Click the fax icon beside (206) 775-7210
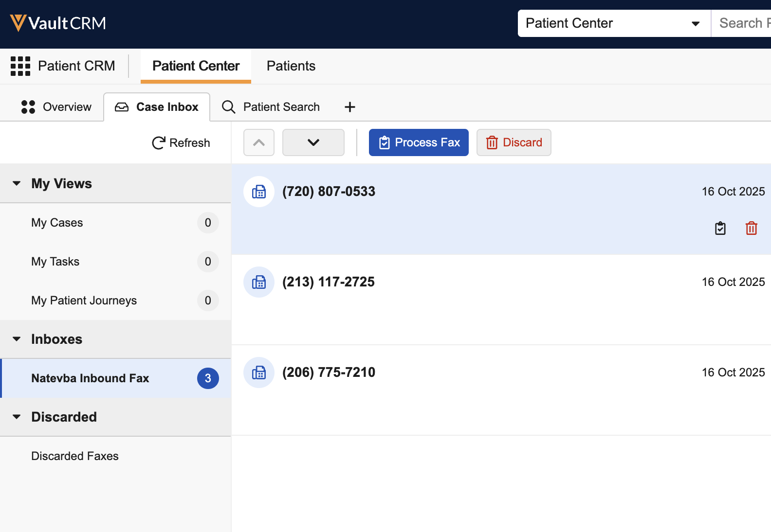The height and width of the screenshot is (532, 771). tap(259, 372)
